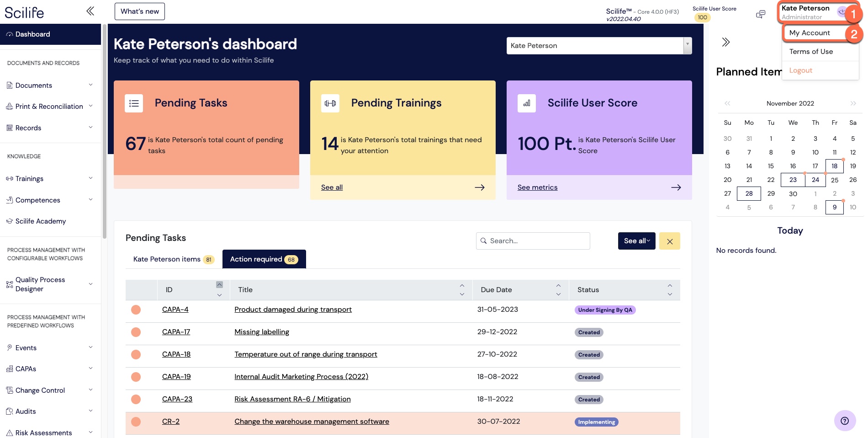Click the Scilife logo
The height and width of the screenshot is (438, 868).
[24, 12]
